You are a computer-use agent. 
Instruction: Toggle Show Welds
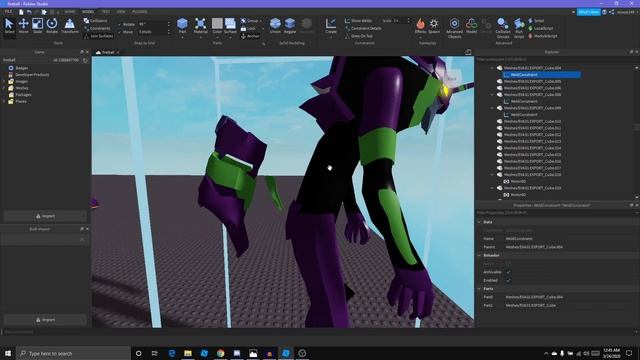coord(358,20)
